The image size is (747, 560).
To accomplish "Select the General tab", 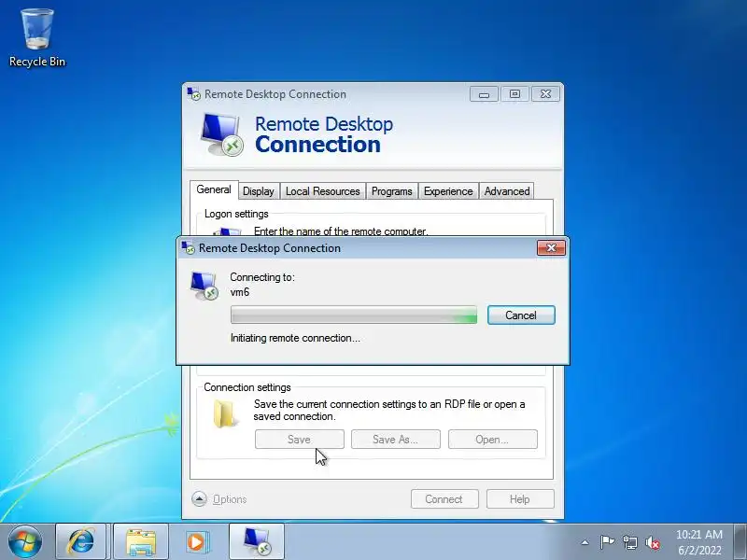I will pyautogui.click(x=214, y=189).
